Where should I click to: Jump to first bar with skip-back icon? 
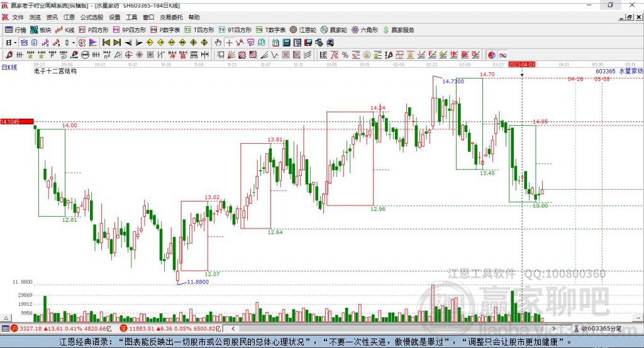click(106, 43)
